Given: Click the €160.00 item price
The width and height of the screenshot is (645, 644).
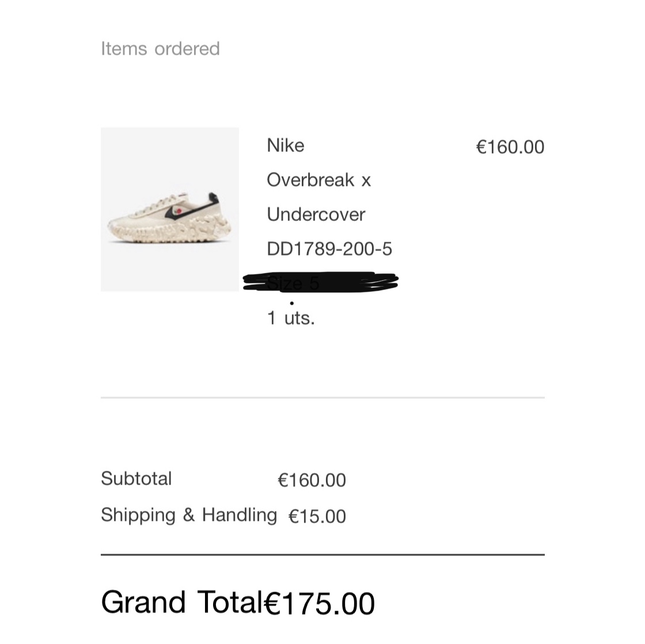Looking at the screenshot, I should [510, 147].
